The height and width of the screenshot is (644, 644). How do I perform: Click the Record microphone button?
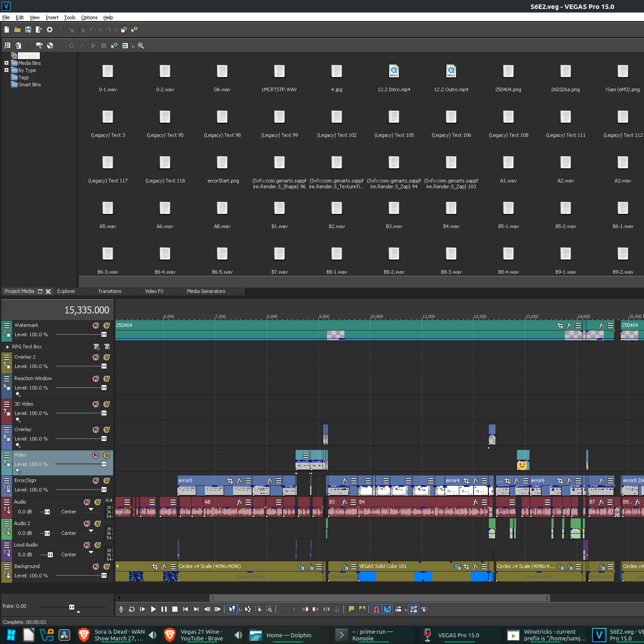pyautogui.click(x=121, y=609)
